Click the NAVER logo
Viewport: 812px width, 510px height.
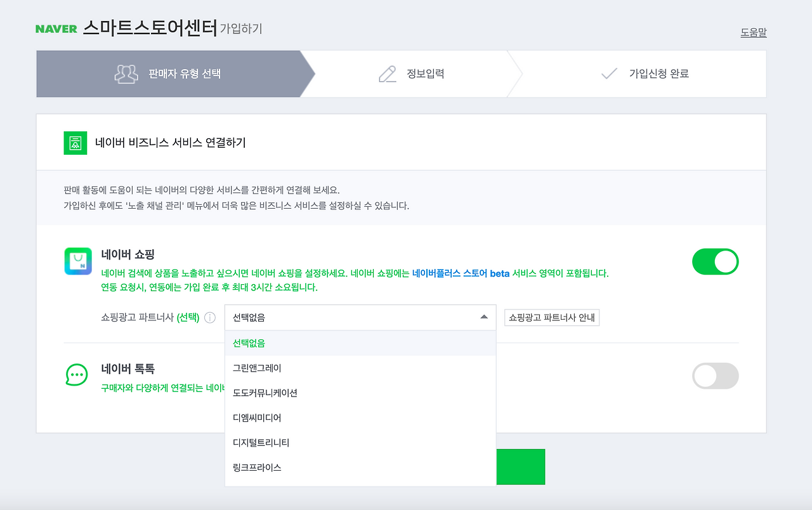(56, 29)
